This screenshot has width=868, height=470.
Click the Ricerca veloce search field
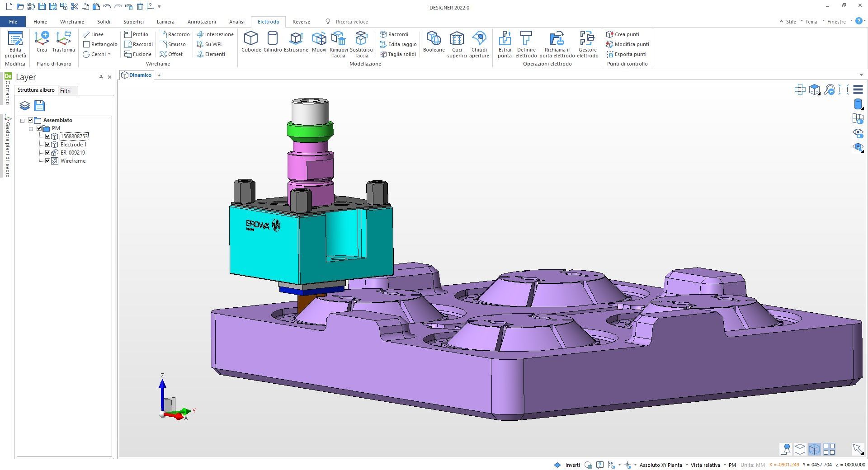pos(352,22)
